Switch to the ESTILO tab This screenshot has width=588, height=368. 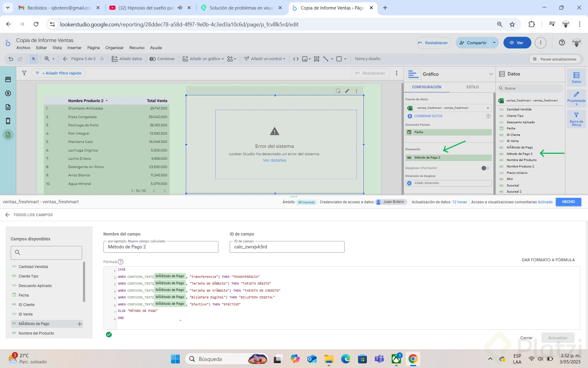(x=472, y=87)
